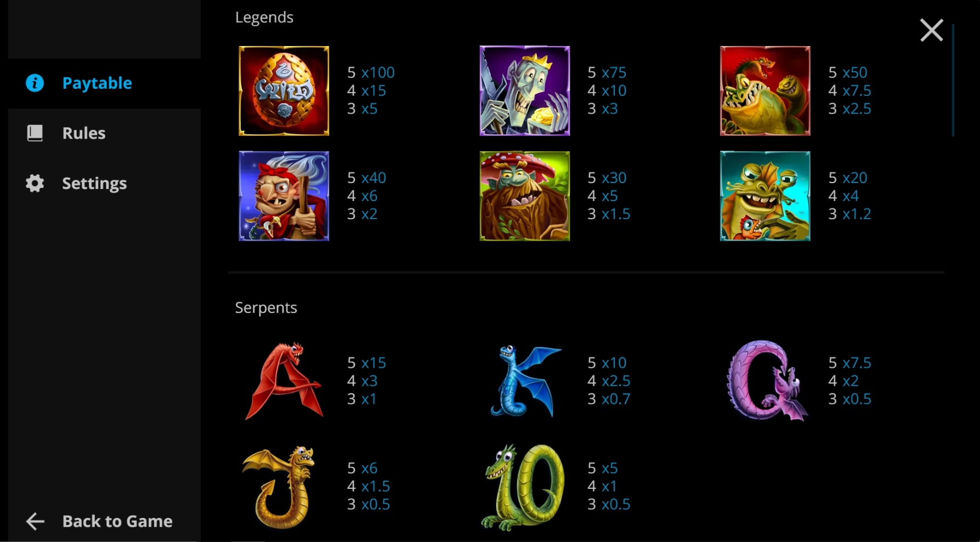Click the green serpent 10 symbol
Screen dimensions: 980x542
coord(523,487)
